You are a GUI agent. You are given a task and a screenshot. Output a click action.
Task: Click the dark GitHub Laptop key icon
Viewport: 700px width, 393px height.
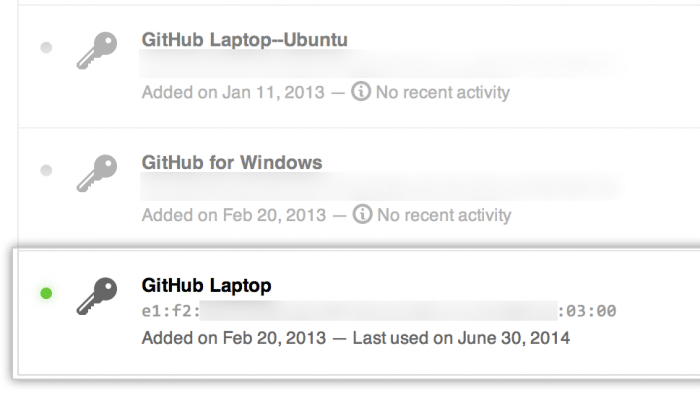pyautogui.click(x=97, y=296)
